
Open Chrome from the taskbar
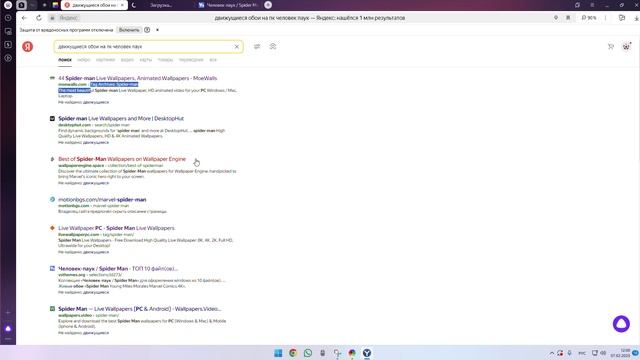(293, 353)
